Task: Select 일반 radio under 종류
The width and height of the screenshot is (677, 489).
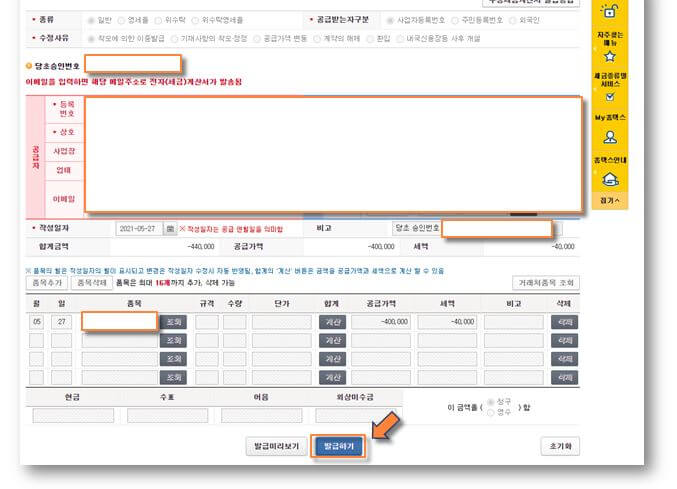Action: click(x=91, y=20)
